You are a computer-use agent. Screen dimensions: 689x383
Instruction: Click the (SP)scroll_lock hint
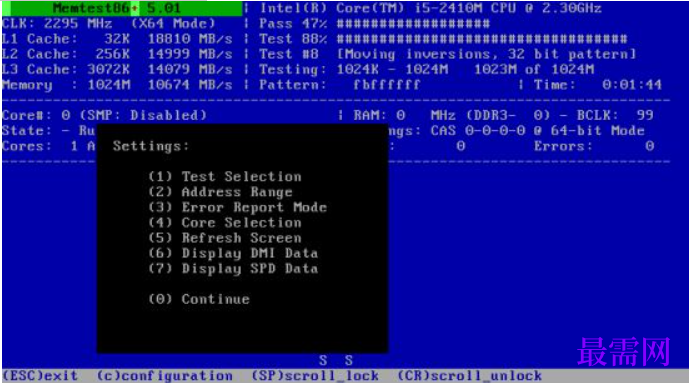pyautogui.click(x=315, y=376)
